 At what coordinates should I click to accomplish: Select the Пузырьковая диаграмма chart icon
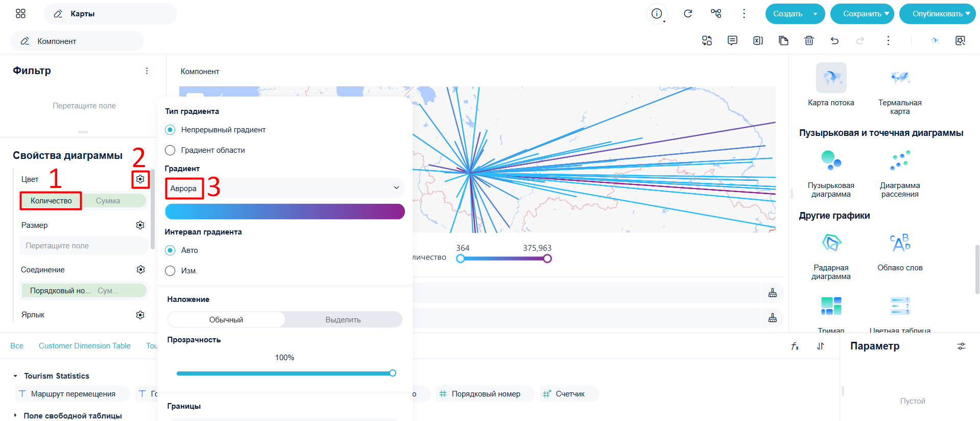[x=831, y=160]
